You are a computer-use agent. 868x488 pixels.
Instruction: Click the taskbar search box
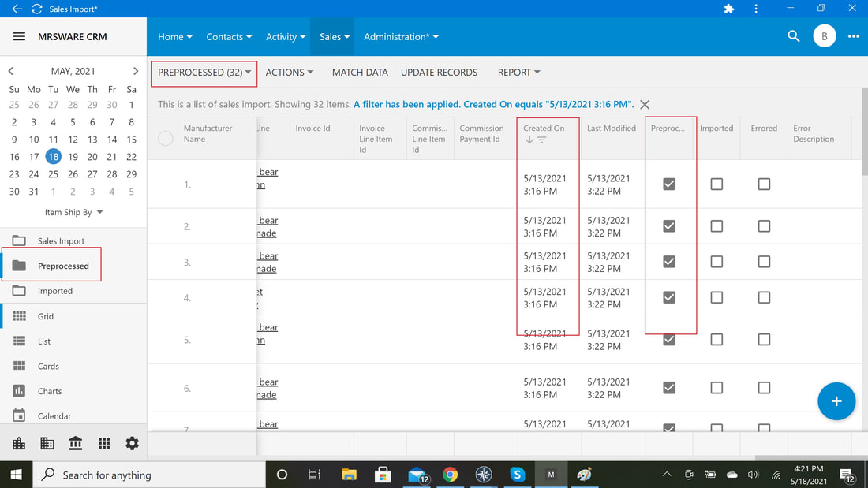[149, 474]
